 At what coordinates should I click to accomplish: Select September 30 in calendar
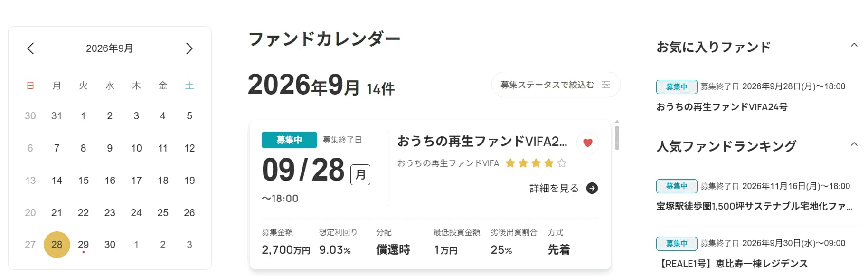(110, 245)
